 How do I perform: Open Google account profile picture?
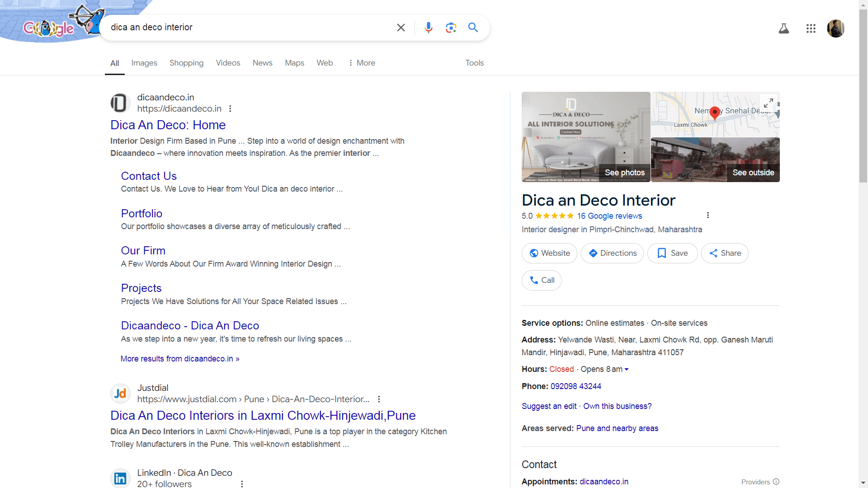[836, 28]
